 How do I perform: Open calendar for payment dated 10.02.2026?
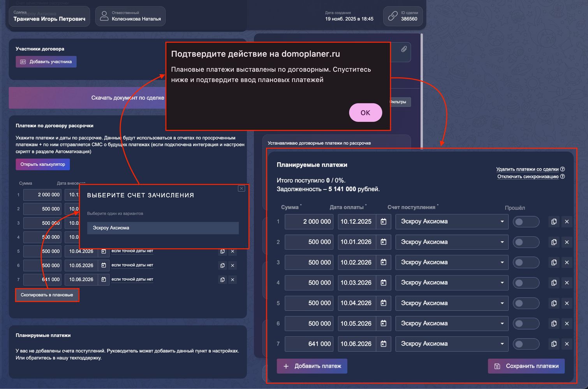[384, 263]
